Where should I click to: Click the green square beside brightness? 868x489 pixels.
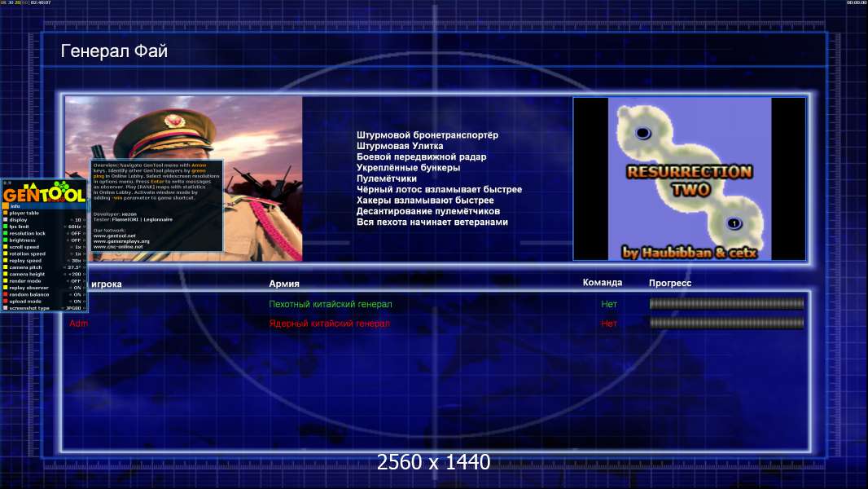(x=6, y=240)
